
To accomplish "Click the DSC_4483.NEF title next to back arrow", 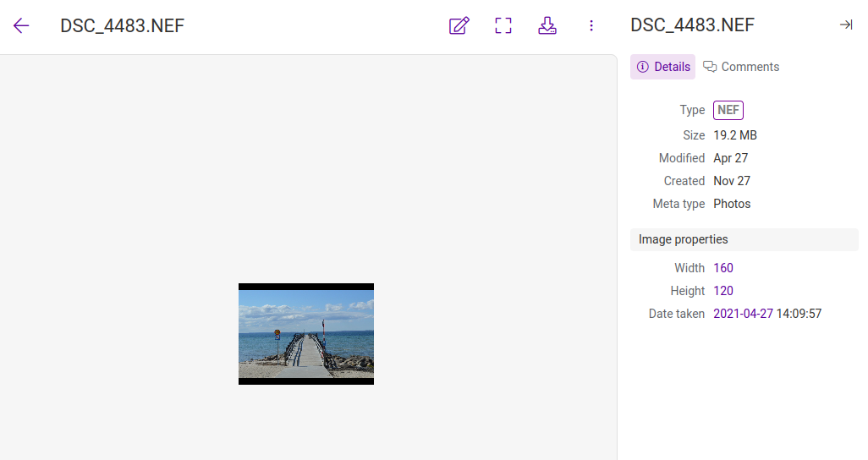I will click(122, 25).
